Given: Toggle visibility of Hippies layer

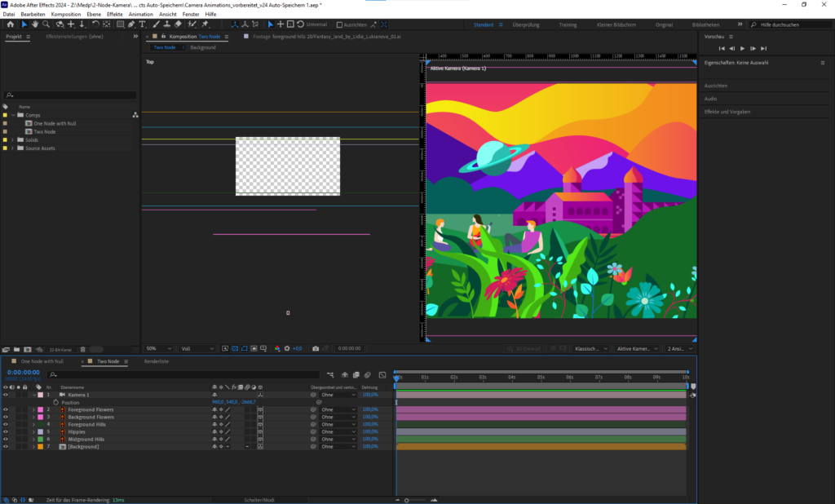Looking at the screenshot, I should (6, 431).
